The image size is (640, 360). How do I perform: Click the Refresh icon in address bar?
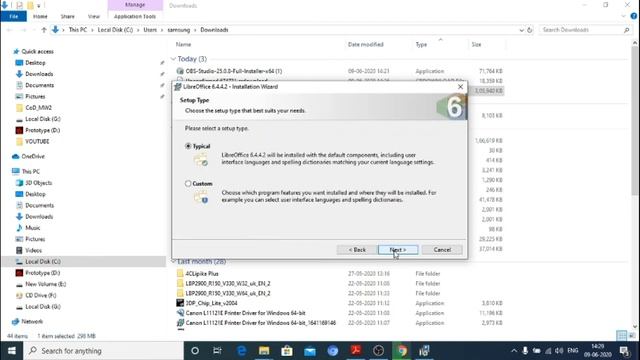click(x=529, y=30)
